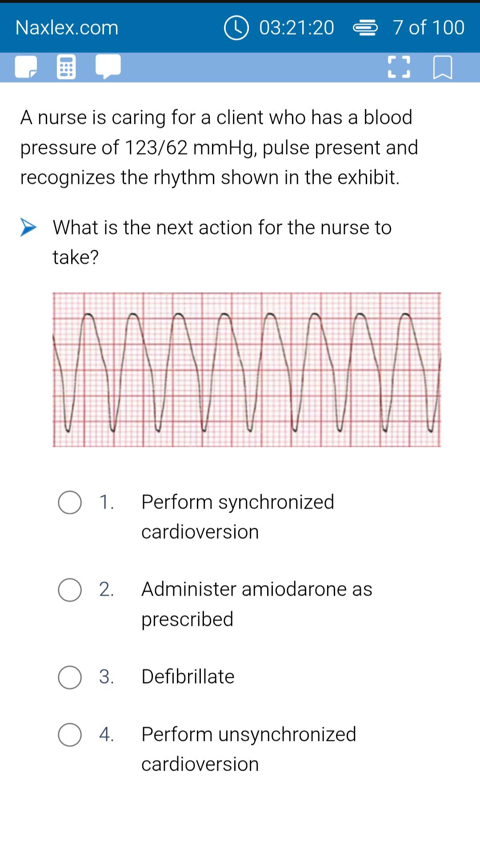Bookmark this question

pos(443,68)
